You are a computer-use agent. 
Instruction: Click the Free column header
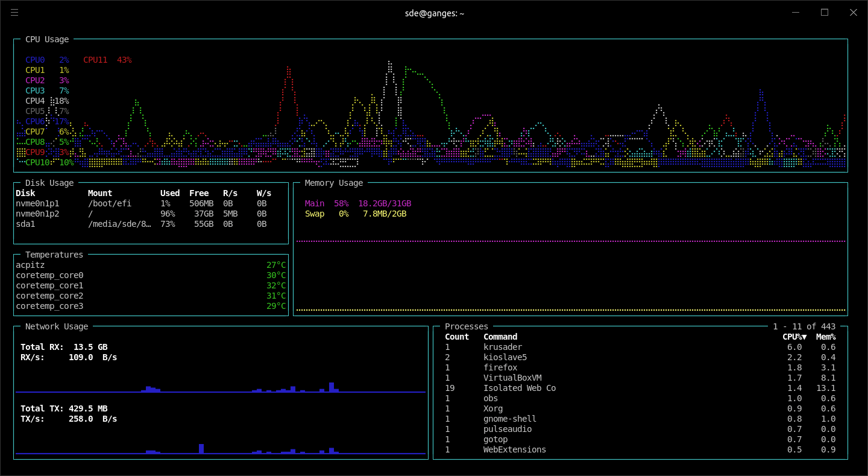[x=199, y=193]
